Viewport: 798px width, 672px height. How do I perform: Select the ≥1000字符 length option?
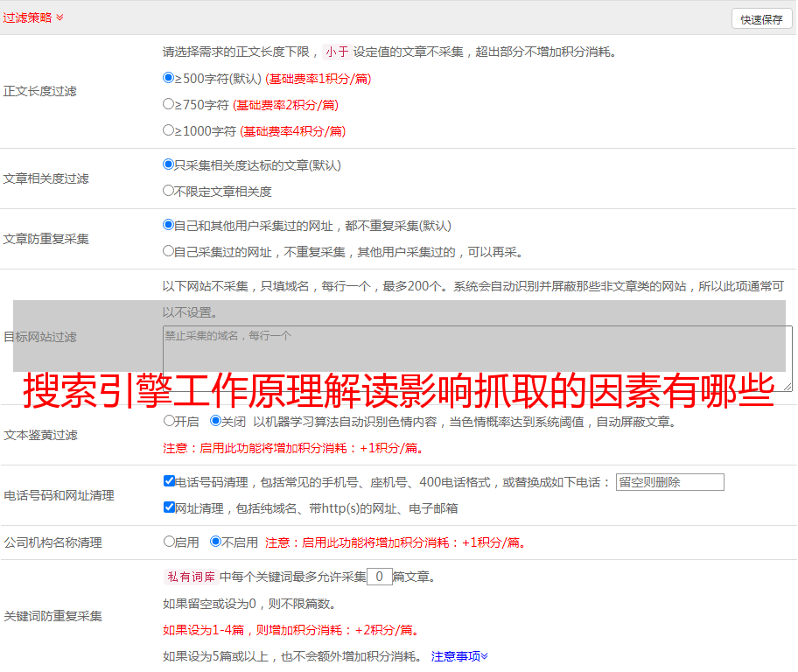(x=169, y=130)
